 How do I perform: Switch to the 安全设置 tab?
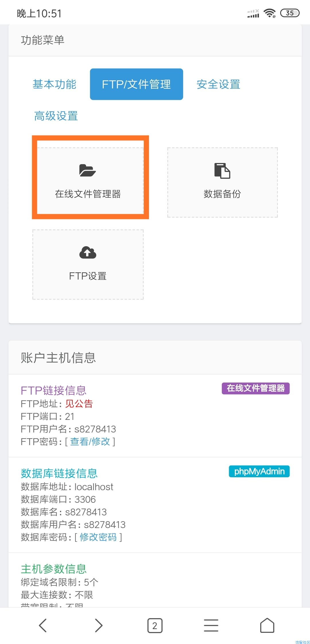(x=218, y=84)
